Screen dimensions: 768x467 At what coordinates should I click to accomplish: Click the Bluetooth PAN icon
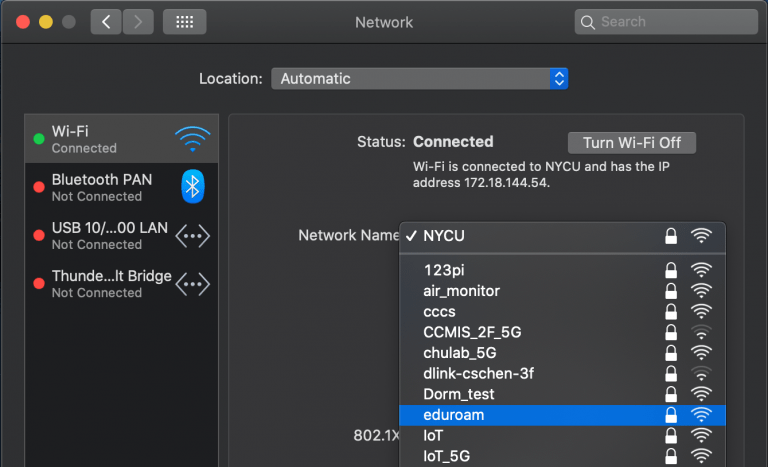click(x=192, y=187)
